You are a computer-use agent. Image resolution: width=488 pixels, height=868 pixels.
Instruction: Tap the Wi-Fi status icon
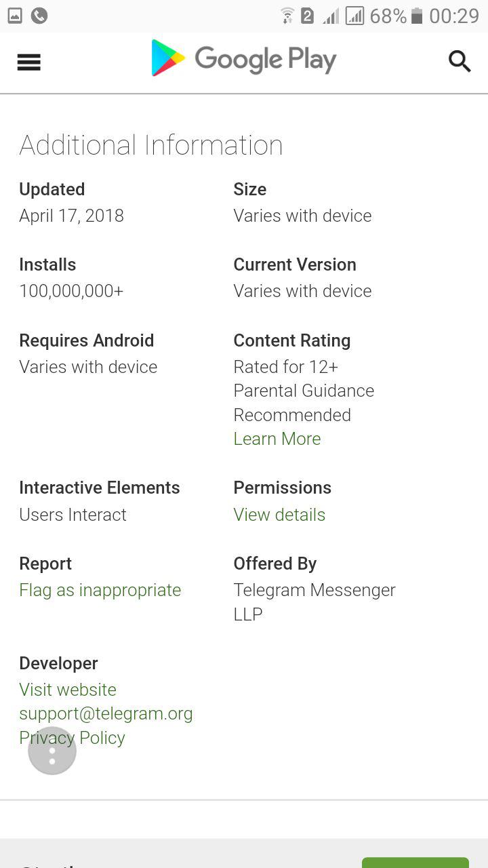tap(287, 15)
